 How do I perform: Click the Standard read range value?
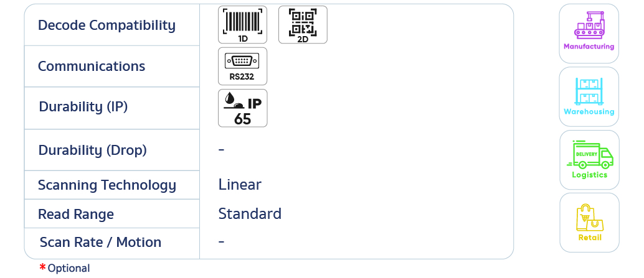[250, 214]
